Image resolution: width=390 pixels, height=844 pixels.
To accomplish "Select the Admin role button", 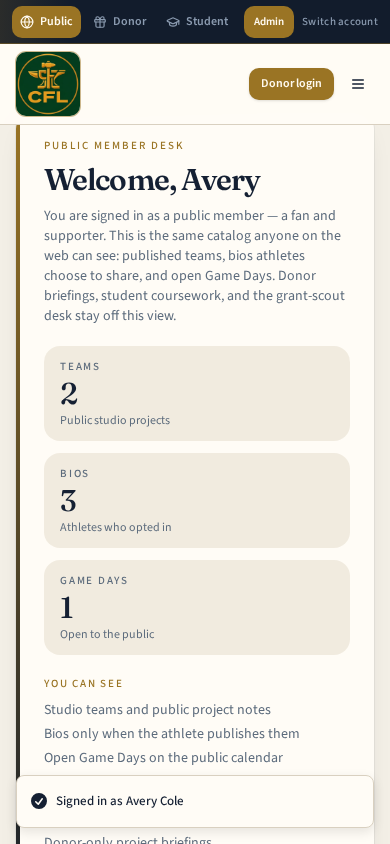I will (x=269, y=22).
